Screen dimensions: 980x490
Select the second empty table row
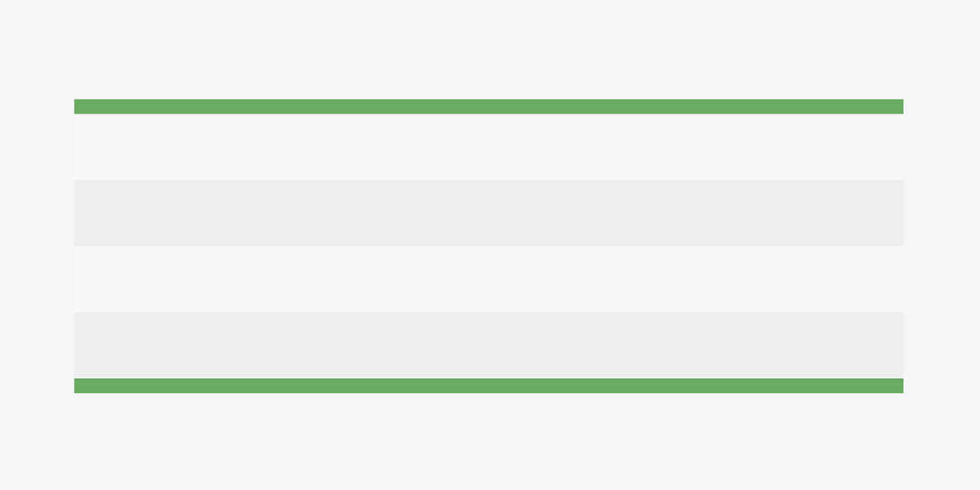pyautogui.click(x=488, y=213)
